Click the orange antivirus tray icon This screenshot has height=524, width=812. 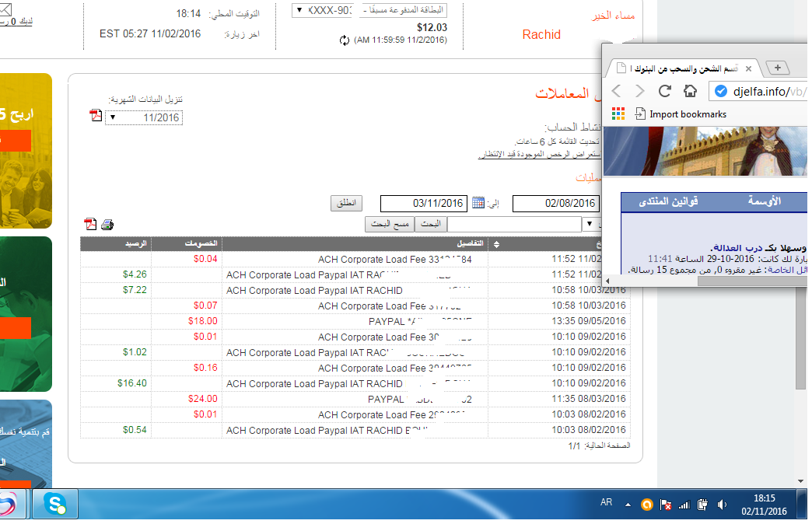point(647,505)
